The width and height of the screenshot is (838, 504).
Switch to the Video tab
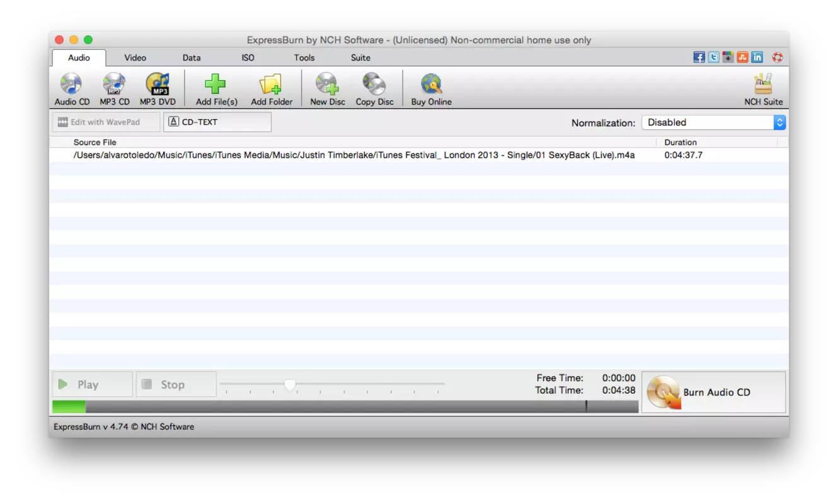135,57
